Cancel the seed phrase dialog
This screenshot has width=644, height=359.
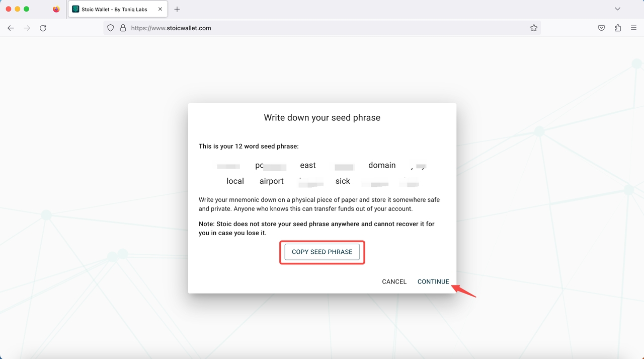pyautogui.click(x=394, y=281)
